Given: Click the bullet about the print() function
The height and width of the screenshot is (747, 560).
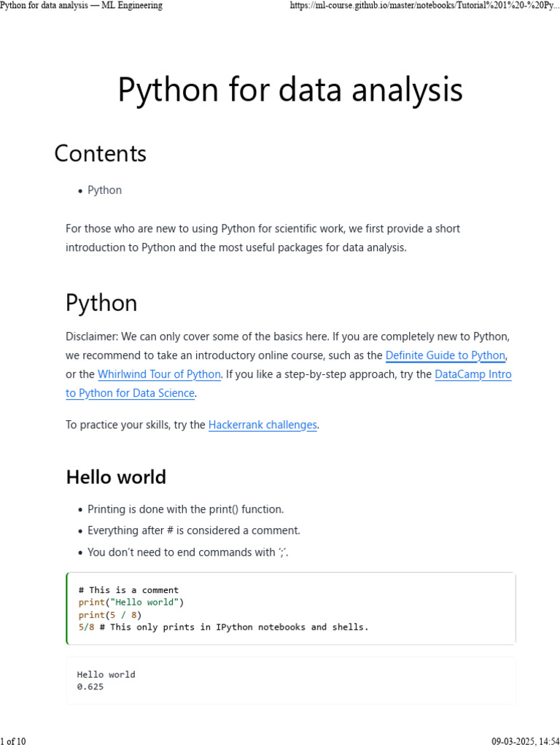Looking at the screenshot, I should (186, 509).
